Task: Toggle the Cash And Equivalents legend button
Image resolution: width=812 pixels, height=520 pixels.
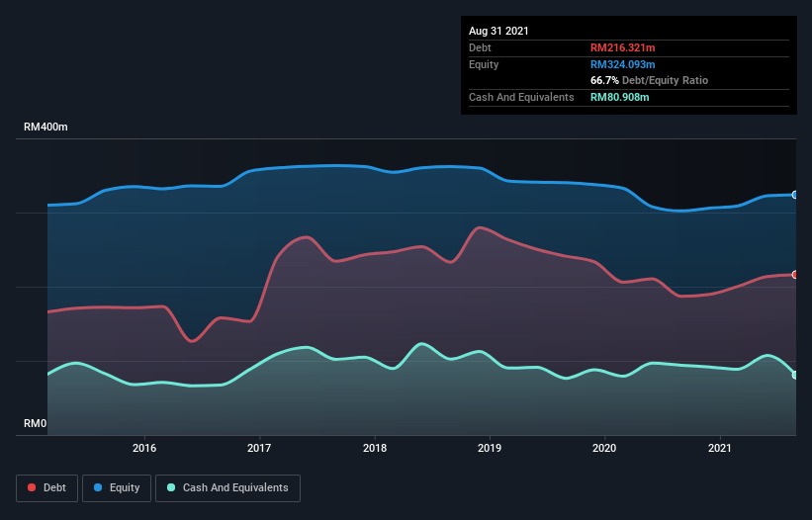Action: pyautogui.click(x=227, y=488)
